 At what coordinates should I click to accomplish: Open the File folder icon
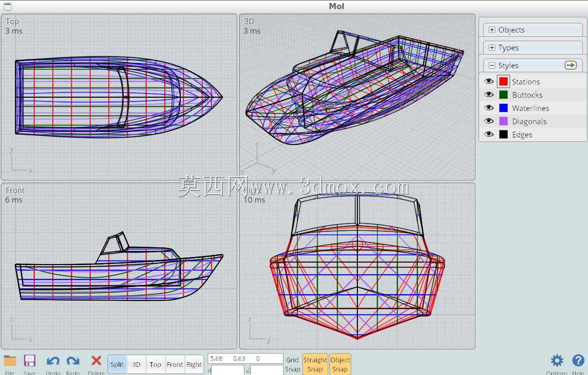click(10, 361)
